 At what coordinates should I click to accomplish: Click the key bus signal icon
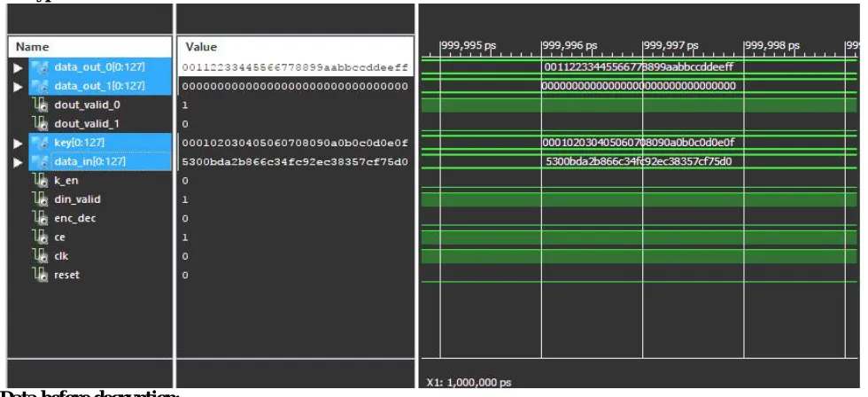(x=40, y=143)
